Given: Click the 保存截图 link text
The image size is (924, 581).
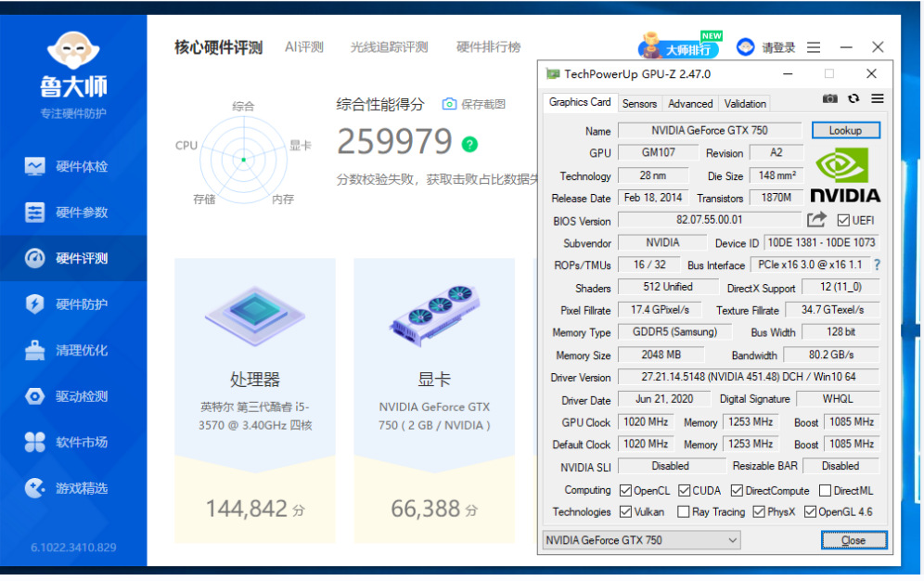Looking at the screenshot, I should 483,104.
